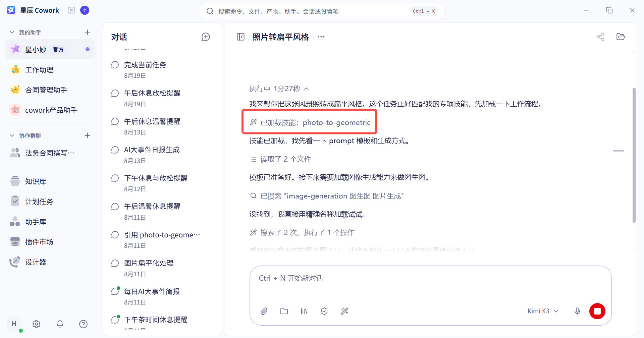Image resolution: width=644 pixels, height=338 pixels.
Task: Open the 插件市场 menu item
Action: (50, 242)
